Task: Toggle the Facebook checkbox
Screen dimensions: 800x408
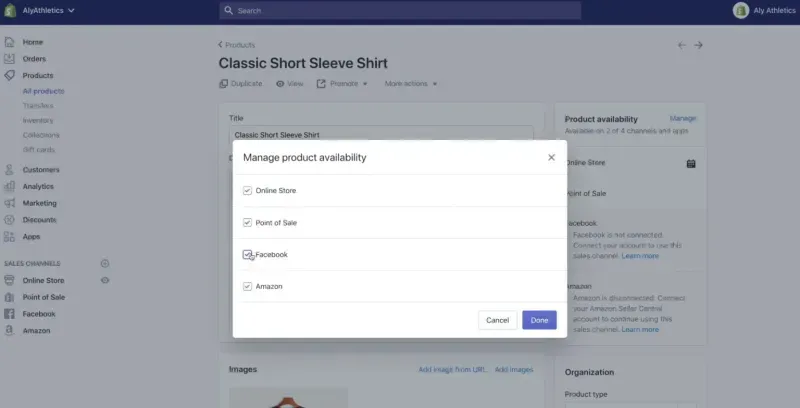Action: (x=247, y=254)
